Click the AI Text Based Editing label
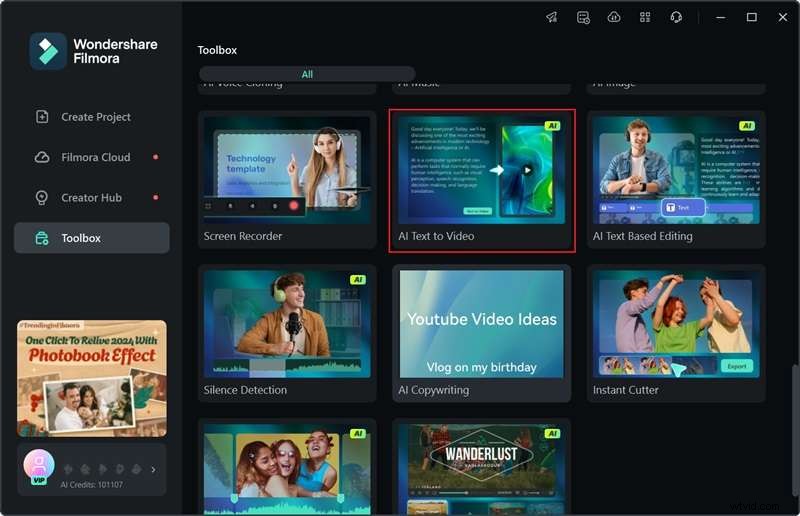This screenshot has height=516, width=800. point(643,236)
